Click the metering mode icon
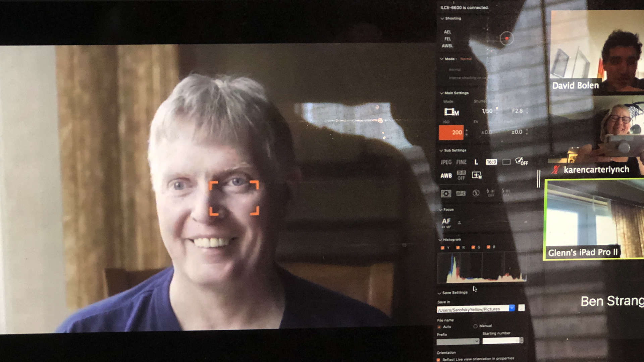 446,193
